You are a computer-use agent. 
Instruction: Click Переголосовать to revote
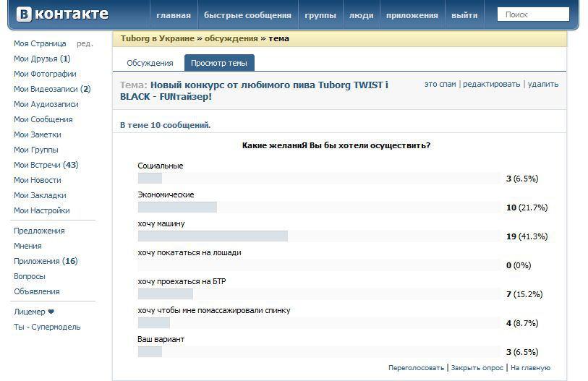(x=416, y=368)
